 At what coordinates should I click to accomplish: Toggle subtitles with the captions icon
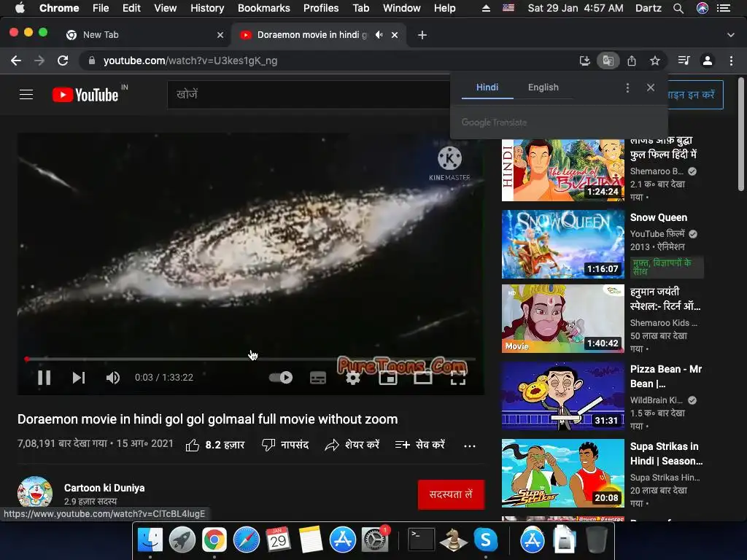click(318, 378)
